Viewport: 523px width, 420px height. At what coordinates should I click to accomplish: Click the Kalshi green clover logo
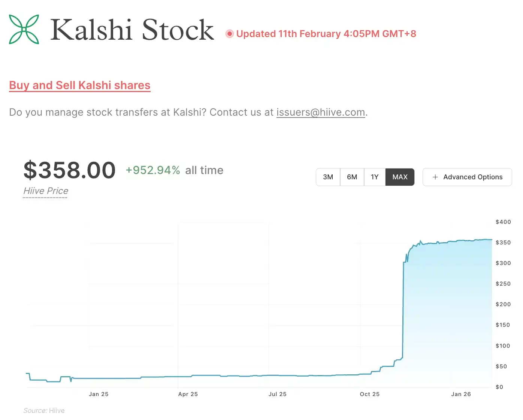pyautogui.click(x=24, y=29)
